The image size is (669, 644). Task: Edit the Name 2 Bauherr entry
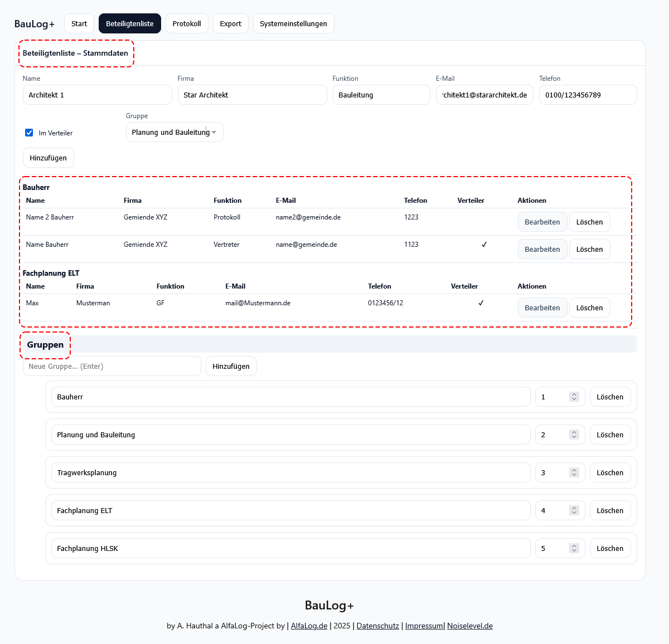542,222
